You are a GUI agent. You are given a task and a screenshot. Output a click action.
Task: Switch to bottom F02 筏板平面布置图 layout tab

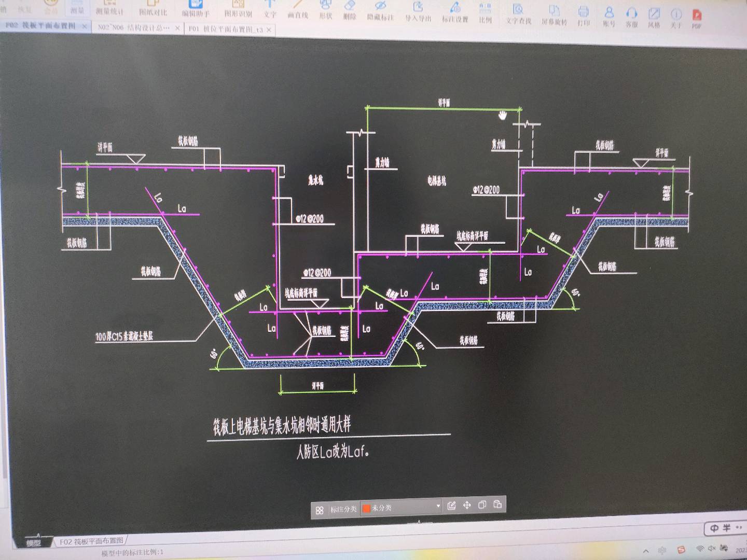(91, 541)
